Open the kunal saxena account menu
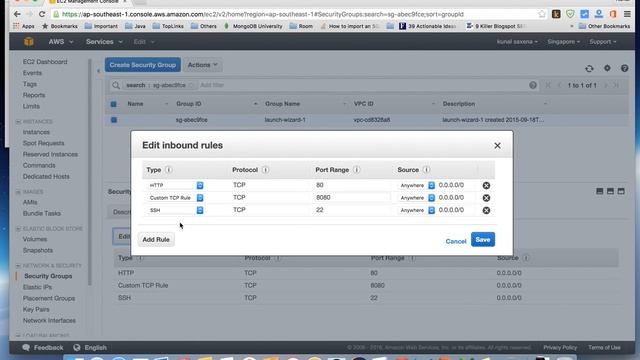 [517, 42]
